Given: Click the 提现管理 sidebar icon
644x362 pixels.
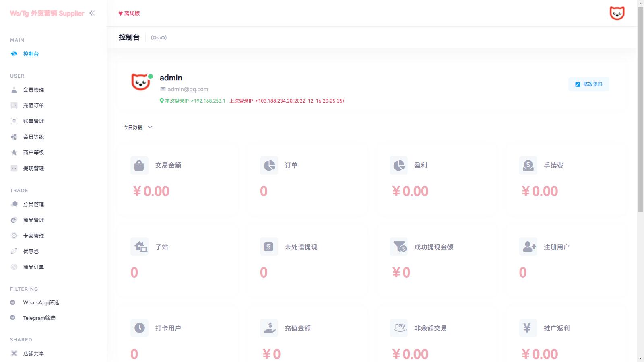Looking at the screenshot, I should click(x=14, y=168).
